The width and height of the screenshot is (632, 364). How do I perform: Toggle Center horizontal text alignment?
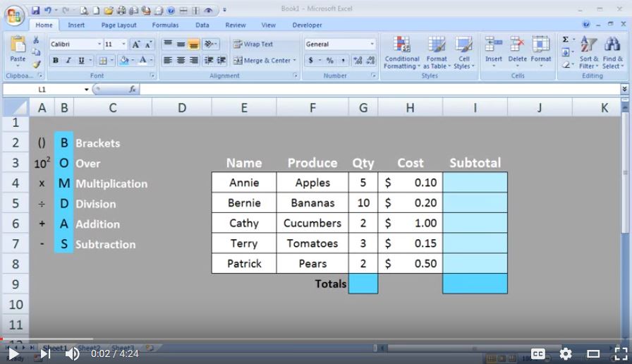click(x=181, y=61)
